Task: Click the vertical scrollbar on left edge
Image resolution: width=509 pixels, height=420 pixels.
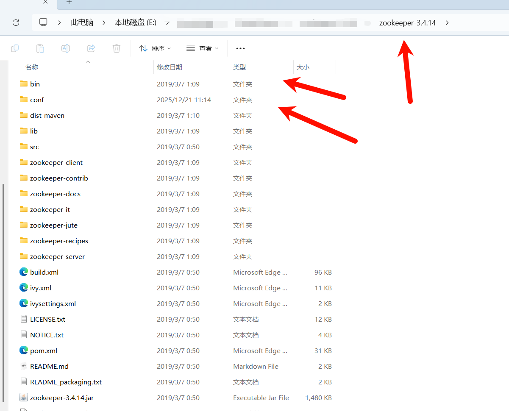Action: click(x=3, y=292)
